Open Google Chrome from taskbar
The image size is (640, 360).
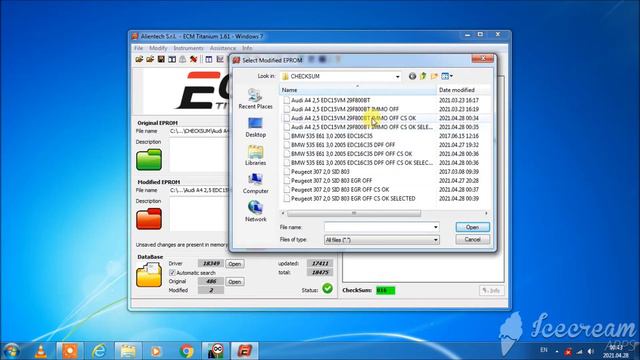[x=187, y=351]
